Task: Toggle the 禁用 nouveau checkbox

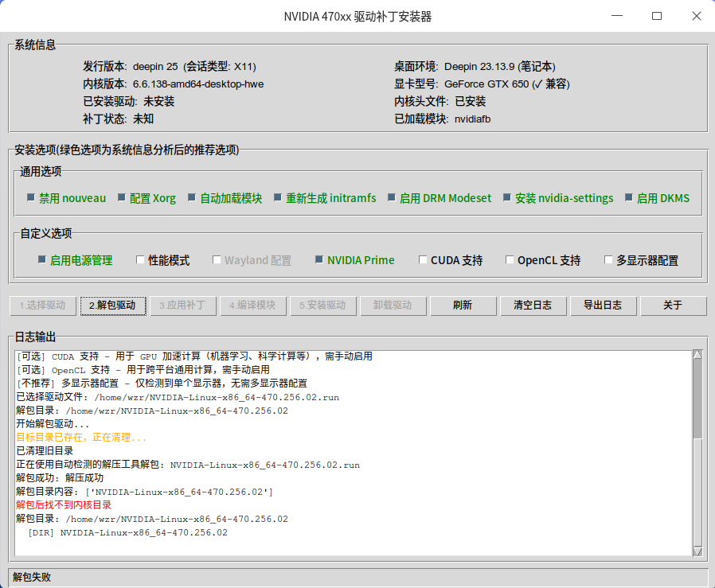Action: (x=31, y=198)
